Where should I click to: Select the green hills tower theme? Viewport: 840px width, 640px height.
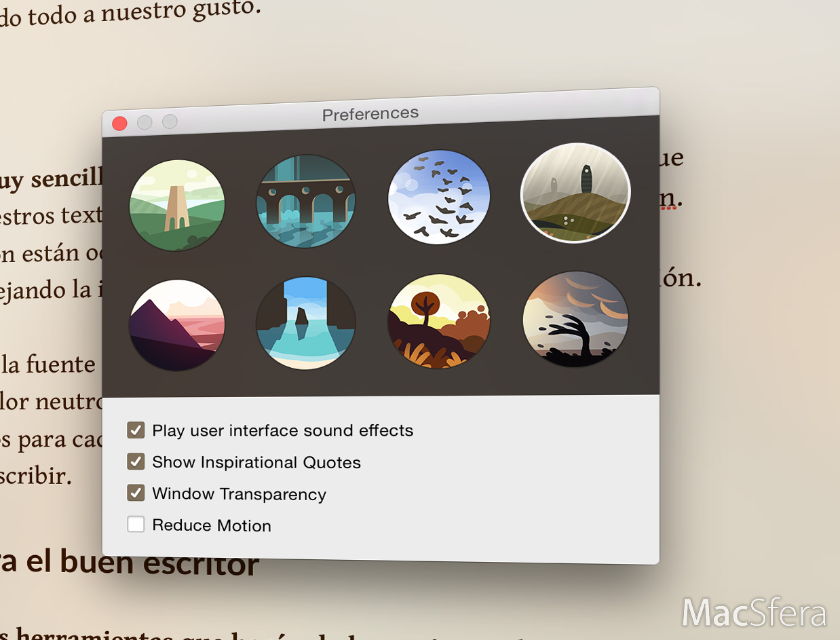coord(177,205)
